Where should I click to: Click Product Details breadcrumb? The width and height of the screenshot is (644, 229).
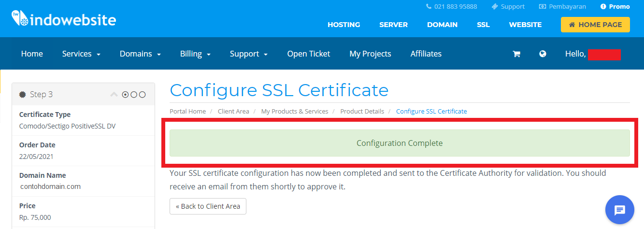(362, 111)
